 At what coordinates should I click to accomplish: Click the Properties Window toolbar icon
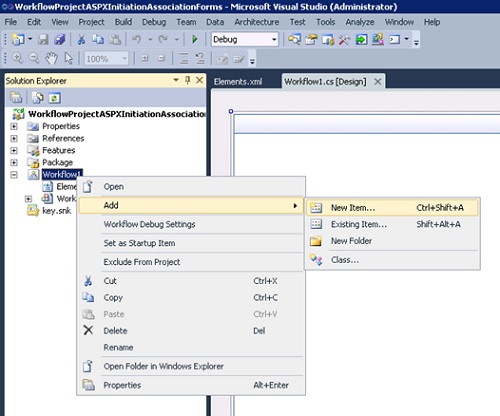311,39
